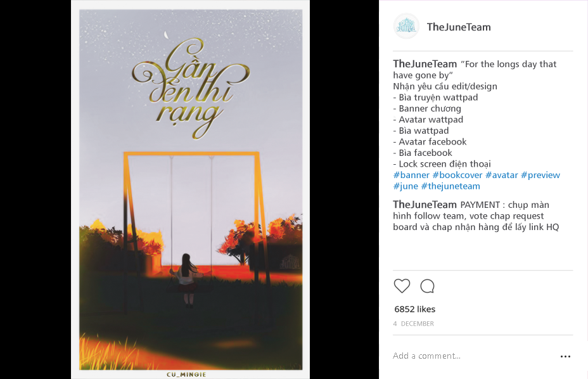
Task: Click the golden title text on the cover
Action: [189, 88]
